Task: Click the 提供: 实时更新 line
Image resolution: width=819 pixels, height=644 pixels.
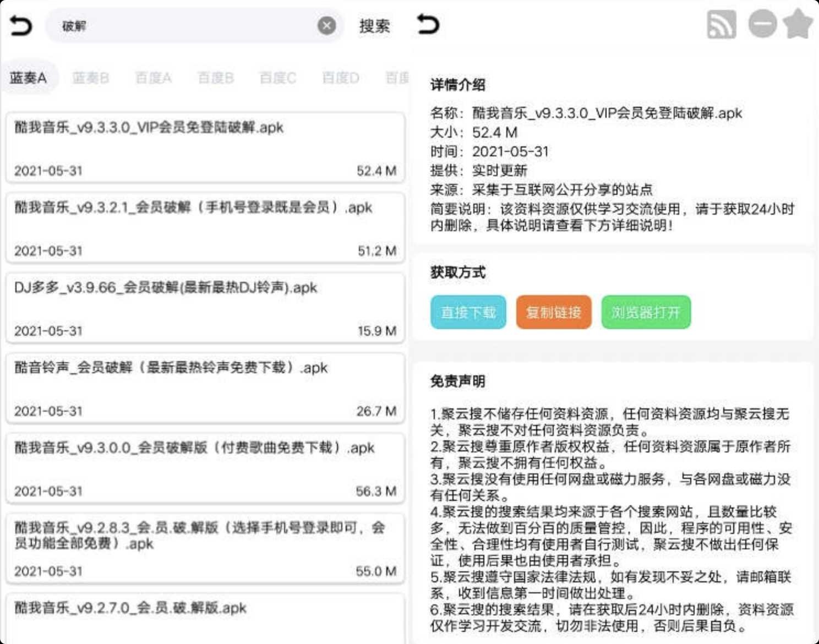Action: pos(479,171)
